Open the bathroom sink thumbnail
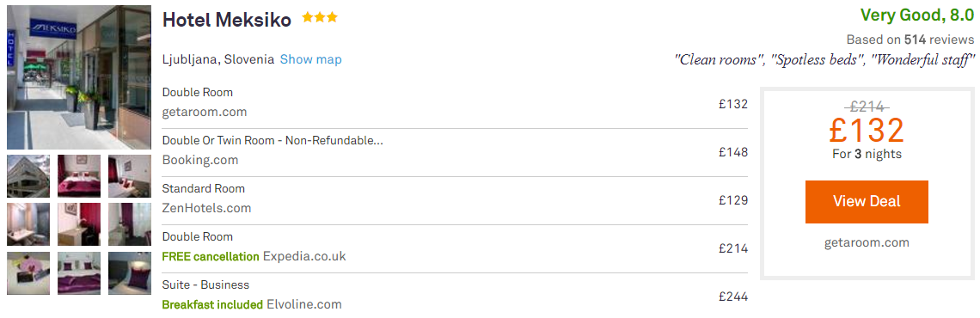 [28, 224]
